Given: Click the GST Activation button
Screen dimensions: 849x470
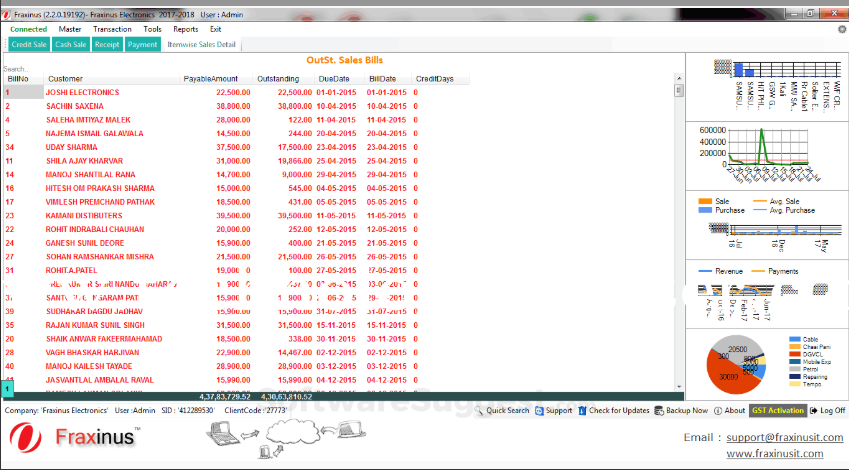Looking at the screenshot, I should (x=778, y=410).
